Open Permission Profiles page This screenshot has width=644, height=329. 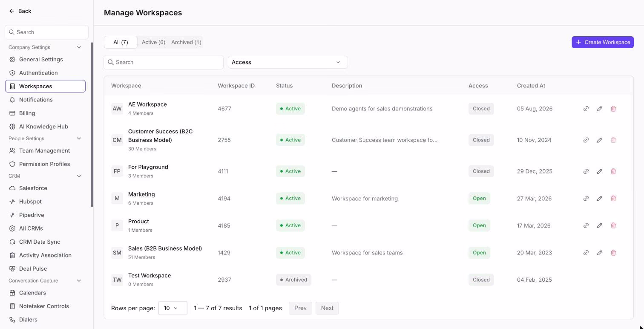pyautogui.click(x=45, y=164)
